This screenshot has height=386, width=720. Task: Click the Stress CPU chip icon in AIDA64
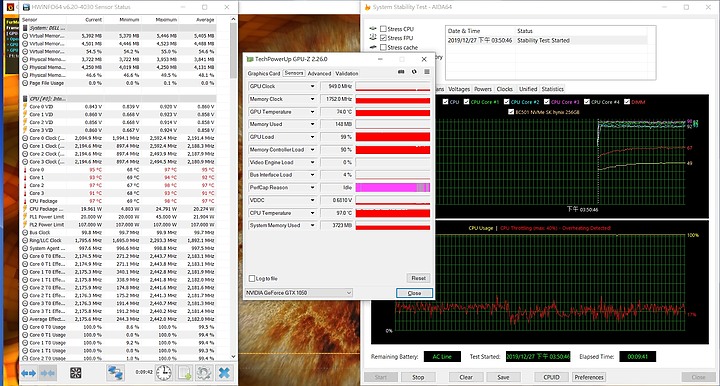click(373, 28)
